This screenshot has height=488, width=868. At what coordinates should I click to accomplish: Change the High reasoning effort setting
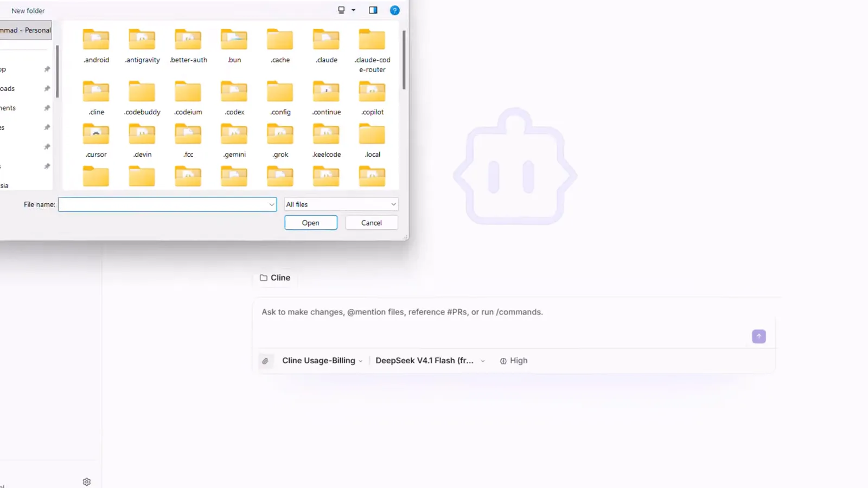514,361
